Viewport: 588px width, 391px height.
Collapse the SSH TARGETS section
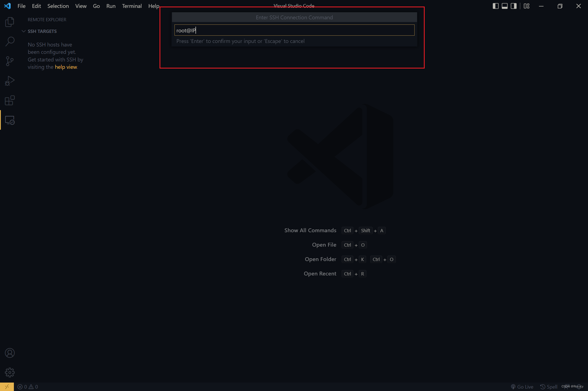(39, 31)
